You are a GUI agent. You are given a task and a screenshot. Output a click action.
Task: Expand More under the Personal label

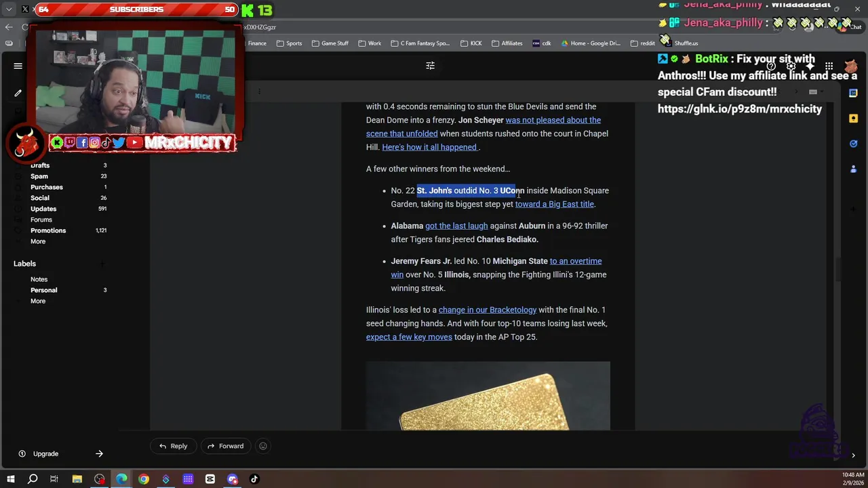pyautogui.click(x=38, y=301)
